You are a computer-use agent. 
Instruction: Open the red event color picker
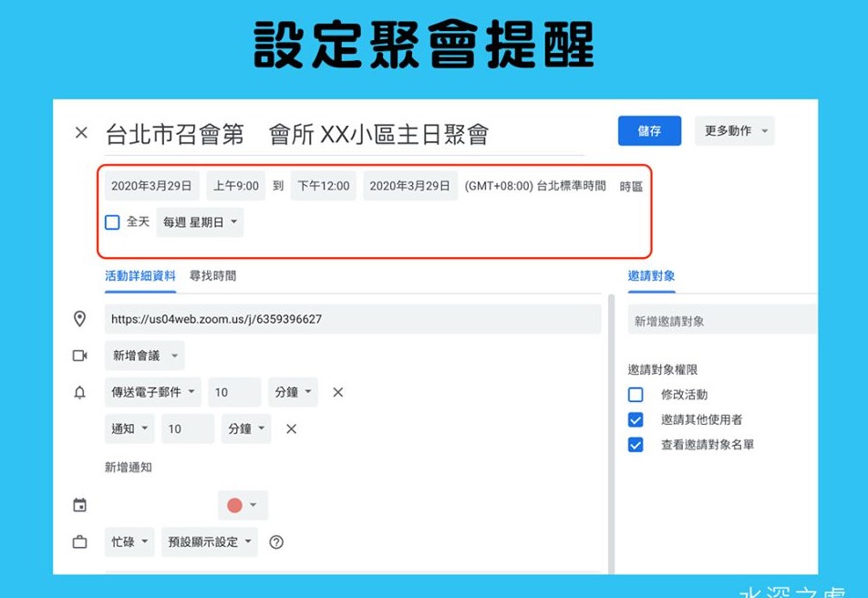tap(243, 505)
